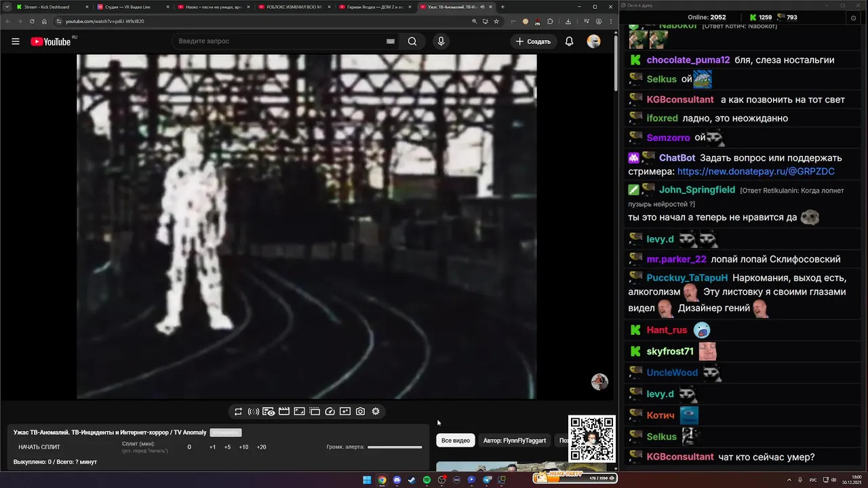Switch to the Stream - Kick Dashboard tab

coord(52,7)
